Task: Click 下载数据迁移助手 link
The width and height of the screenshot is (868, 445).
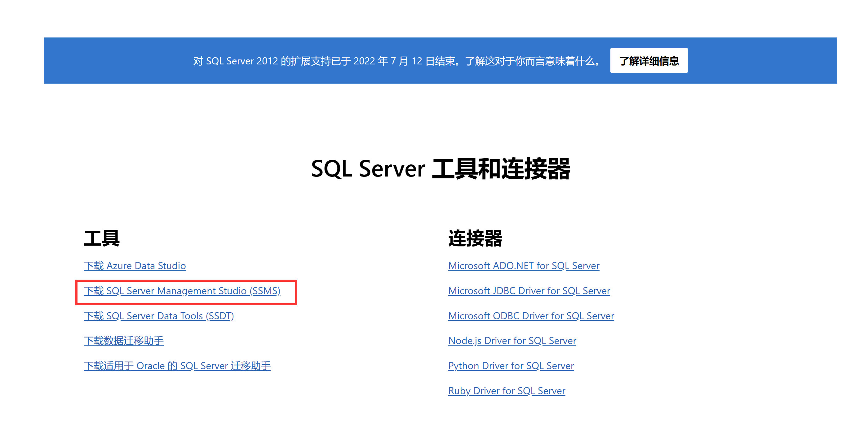Action: click(124, 341)
